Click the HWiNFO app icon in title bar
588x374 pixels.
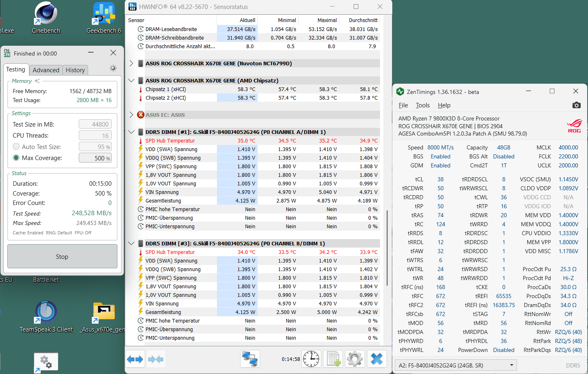click(133, 7)
